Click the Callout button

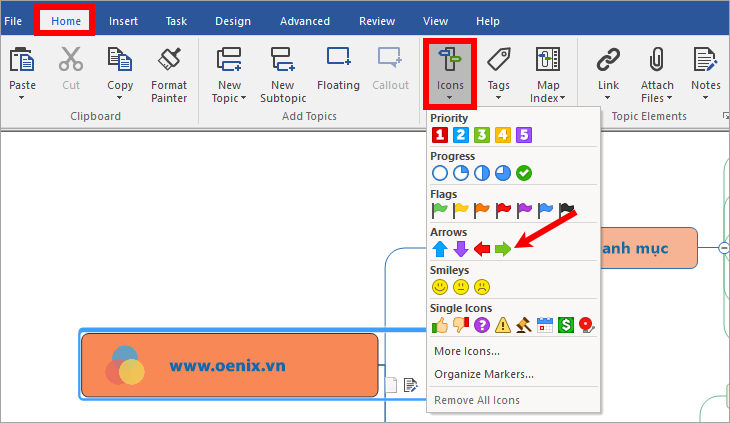tap(390, 69)
